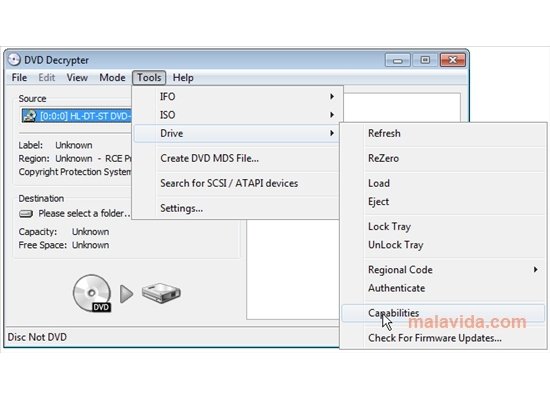Click the 'Region:' field text
Viewport: 550px width, 400px height.
tap(34, 159)
